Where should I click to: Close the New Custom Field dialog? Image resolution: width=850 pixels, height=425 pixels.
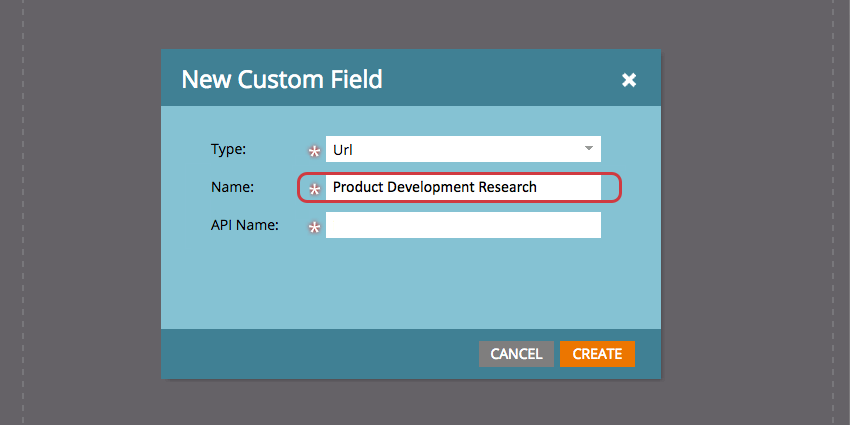click(x=629, y=79)
